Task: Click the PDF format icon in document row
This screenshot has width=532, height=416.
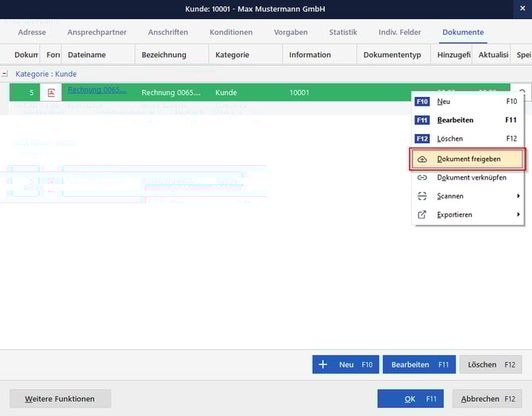Action: tap(52, 92)
